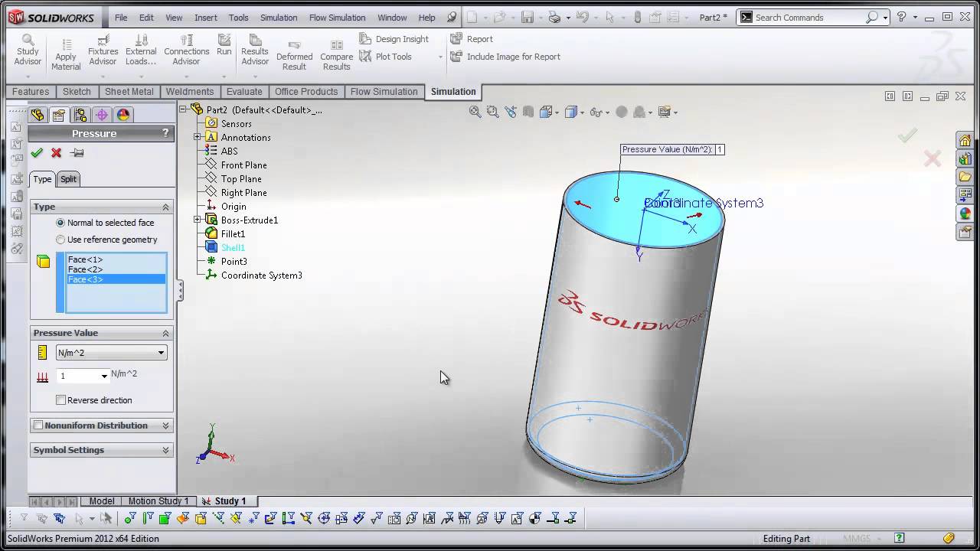The height and width of the screenshot is (551, 980).
Task: Select Fillet1 in the feature tree
Action: [x=233, y=233]
